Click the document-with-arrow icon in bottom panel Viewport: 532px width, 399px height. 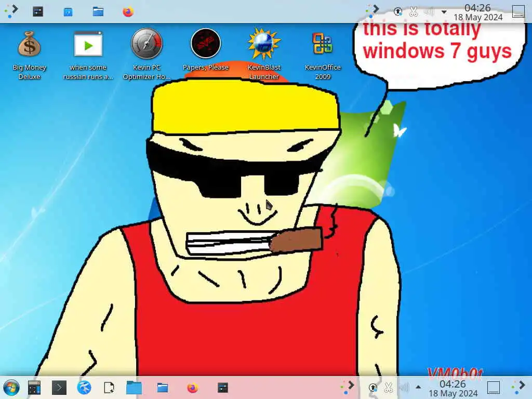(x=109, y=388)
